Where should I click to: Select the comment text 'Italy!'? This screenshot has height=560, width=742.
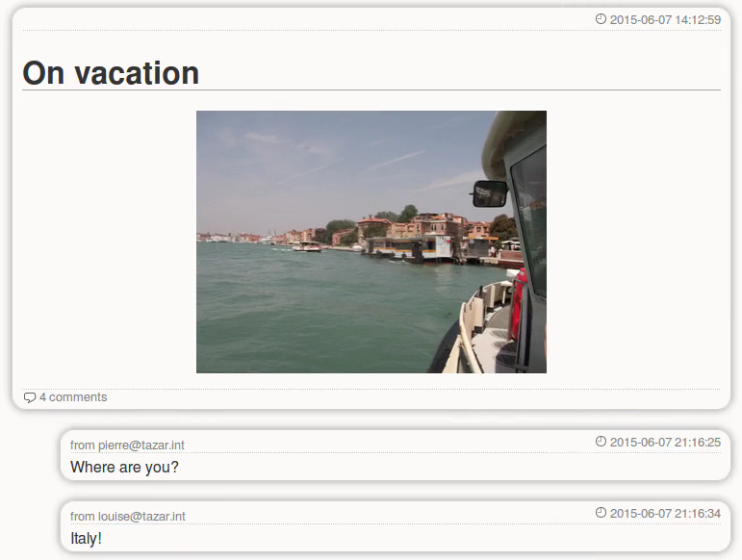point(86,538)
